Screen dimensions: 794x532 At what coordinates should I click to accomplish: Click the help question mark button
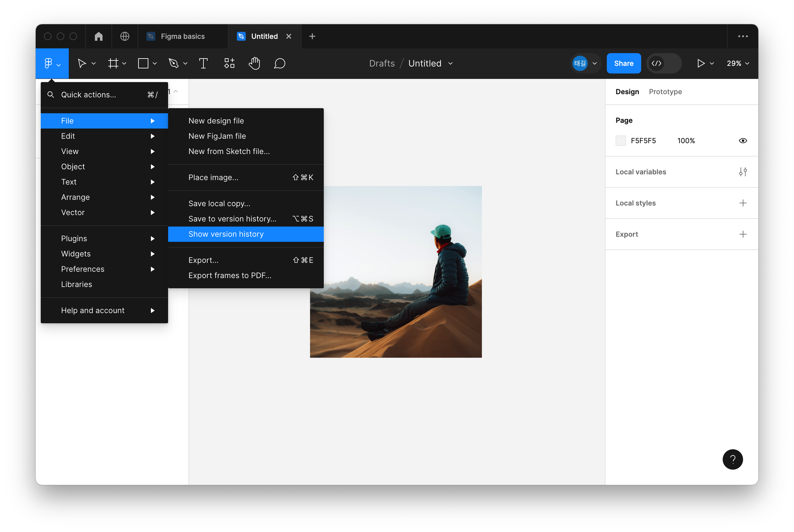point(732,459)
